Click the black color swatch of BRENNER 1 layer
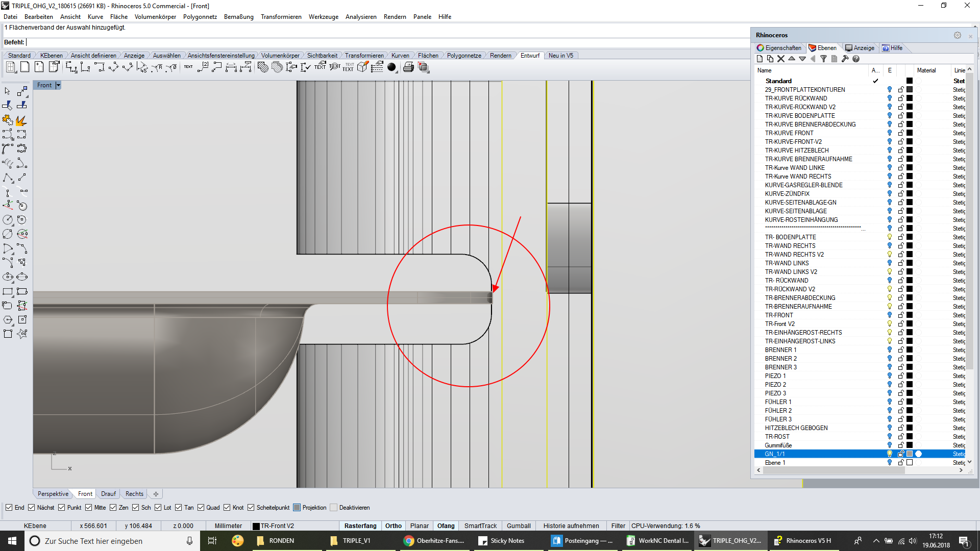This screenshot has height=551, width=980. tap(910, 350)
